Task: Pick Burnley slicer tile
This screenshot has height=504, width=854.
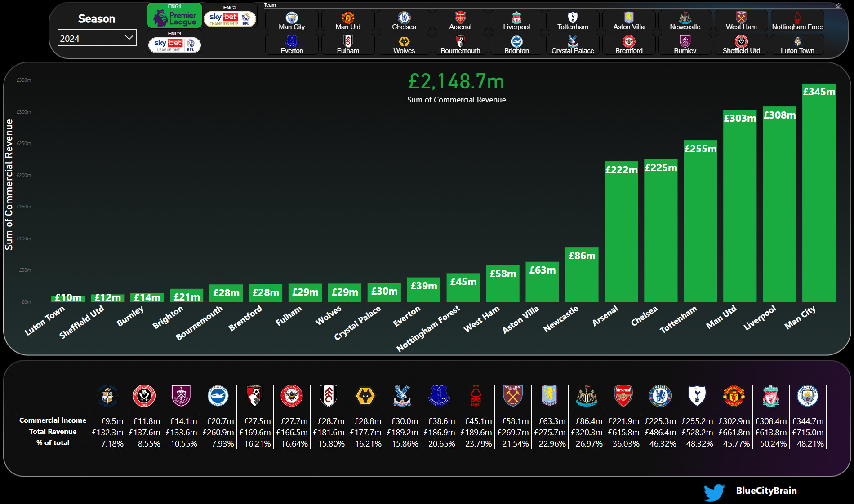Action: (x=685, y=44)
